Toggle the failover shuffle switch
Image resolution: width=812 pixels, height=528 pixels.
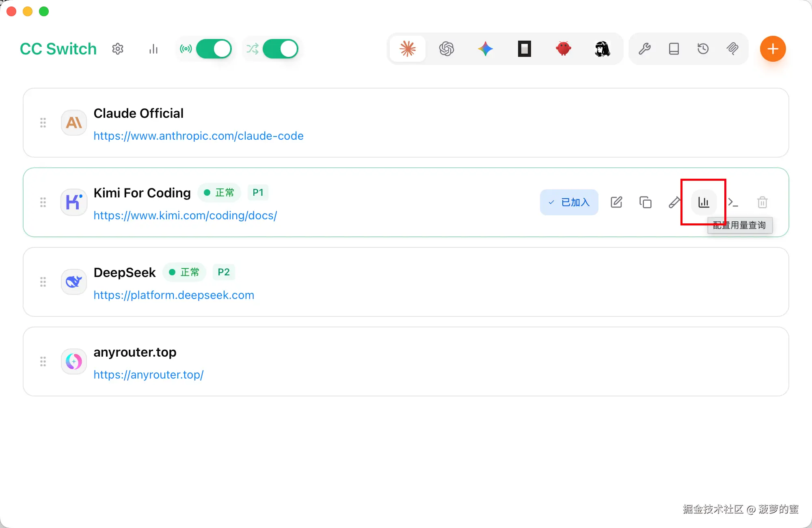click(x=280, y=49)
